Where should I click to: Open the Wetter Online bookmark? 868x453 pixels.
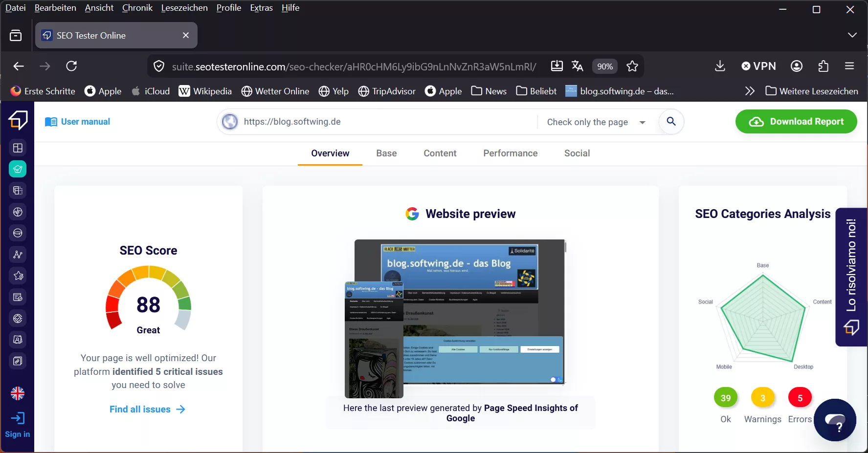[275, 91]
